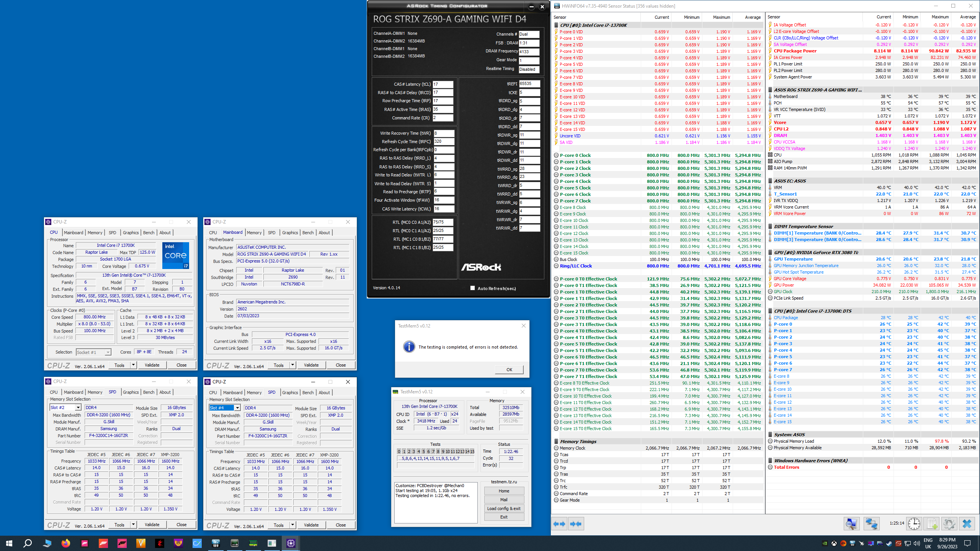This screenshot has width=980, height=551.
Task: Click taskbar clock showing 8:29 PM
Action: click(x=947, y=543)
